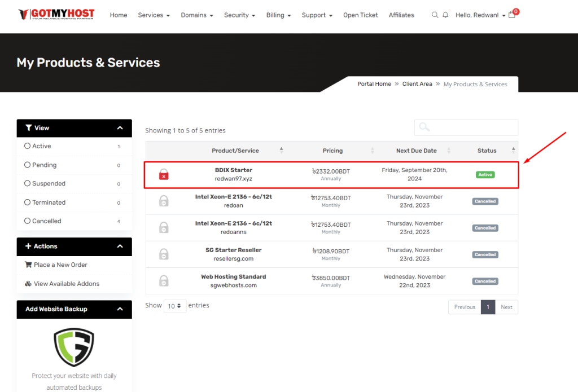This screenshot has height=392, width=578.
Task: Select the Cancelled filter radio button
Action: [x=28, y=221]
